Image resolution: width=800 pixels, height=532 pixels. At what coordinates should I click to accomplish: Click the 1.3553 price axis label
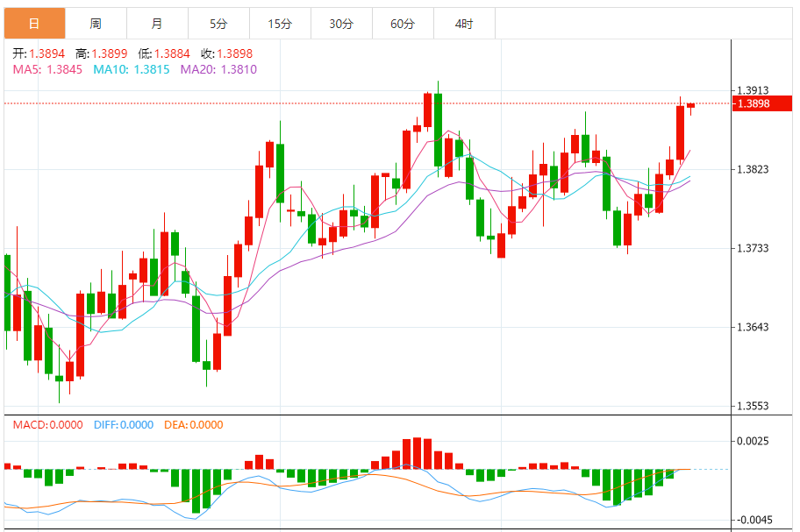(754, 406)
